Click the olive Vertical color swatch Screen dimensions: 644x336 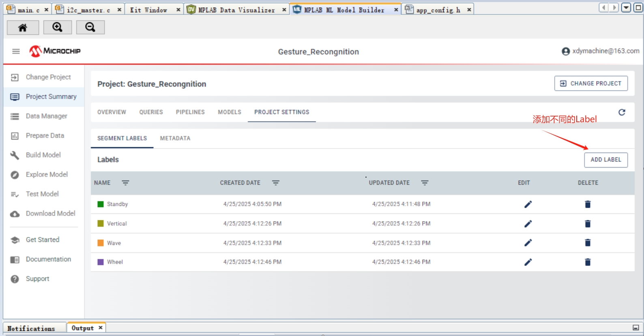(x=101, y=224)
